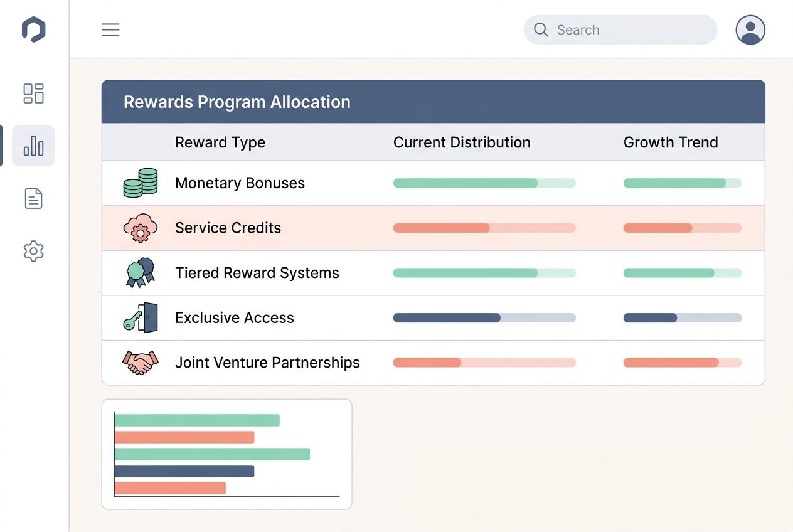793x532 pixels.
Task: Select the dashboard grid icon
Action: coord(33,93)
